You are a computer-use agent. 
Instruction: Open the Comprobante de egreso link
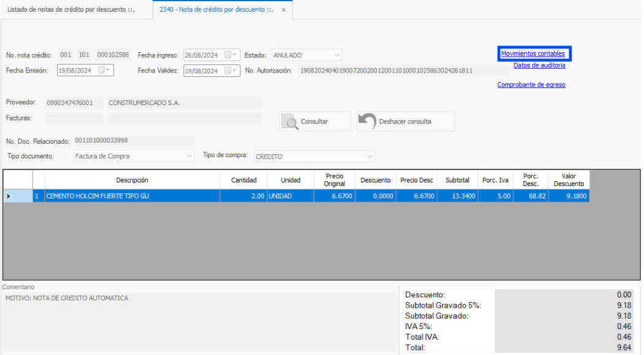531,85
